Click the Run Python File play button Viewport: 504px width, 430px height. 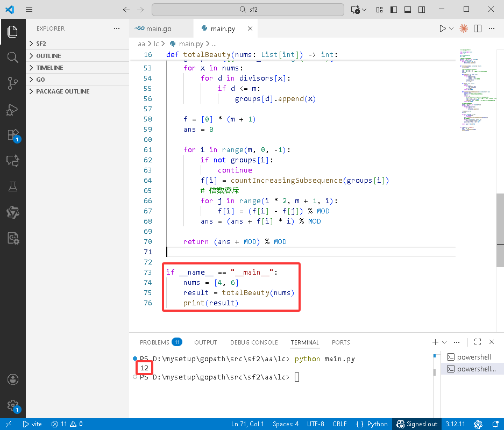tap(443, 28)
